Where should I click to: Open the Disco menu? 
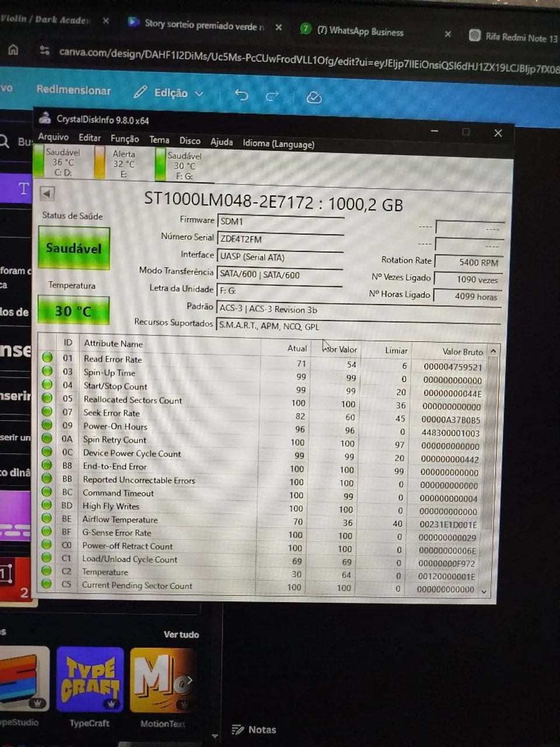pos(190,141)
